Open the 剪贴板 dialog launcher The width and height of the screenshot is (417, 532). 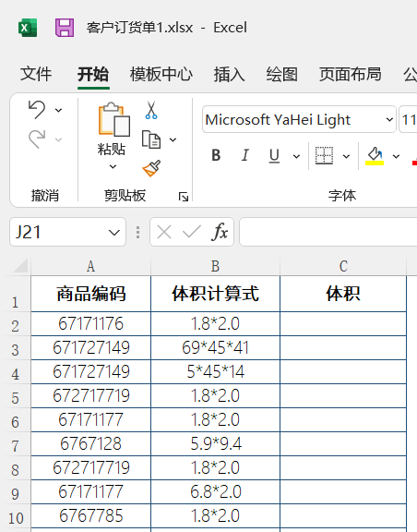184,197
